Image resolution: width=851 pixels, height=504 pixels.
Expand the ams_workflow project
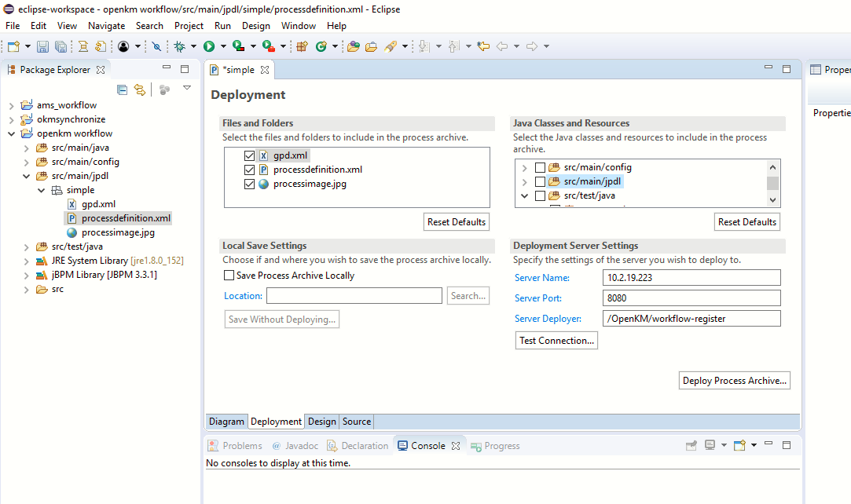point(11,105)
